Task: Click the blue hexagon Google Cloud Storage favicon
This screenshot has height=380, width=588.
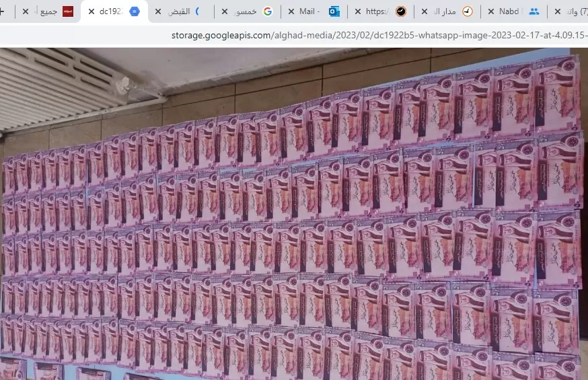Action: pos(135,11)
